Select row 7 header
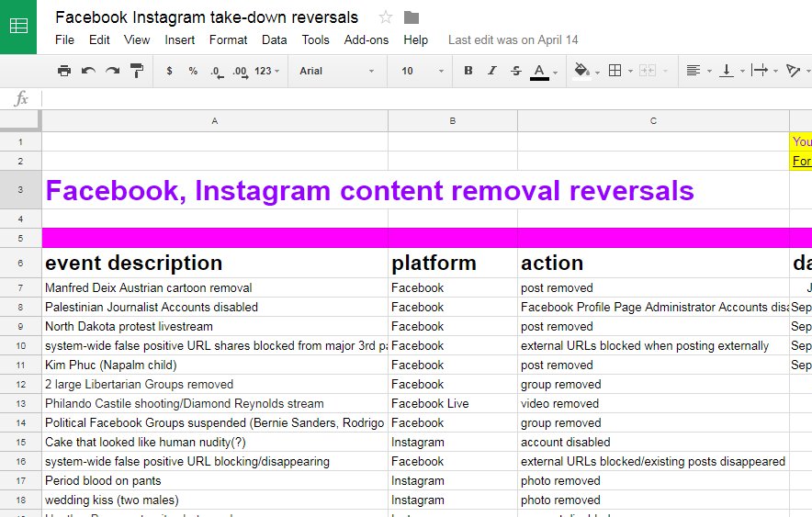The height and width of the screenshot is (517, 812). (21, 287)
